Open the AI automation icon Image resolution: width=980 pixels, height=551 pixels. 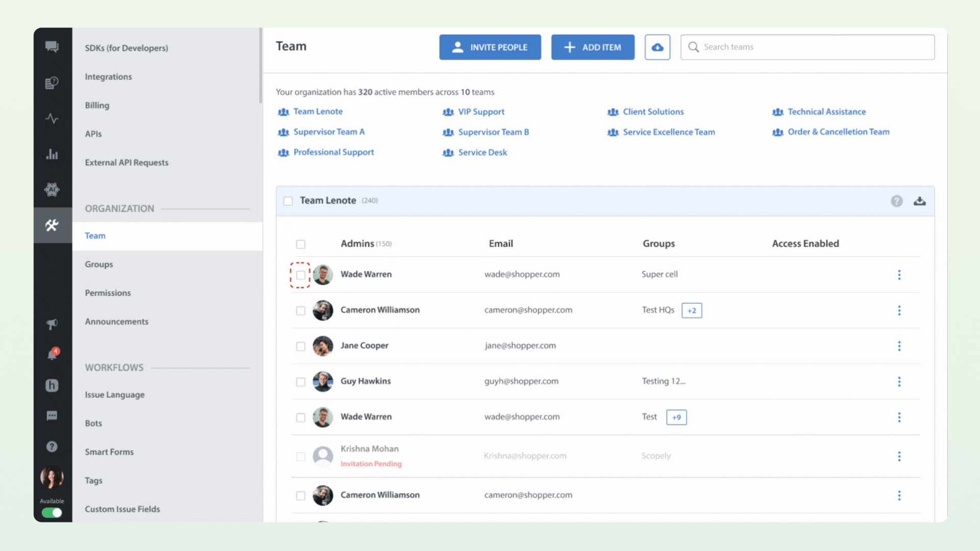(53, 190)
